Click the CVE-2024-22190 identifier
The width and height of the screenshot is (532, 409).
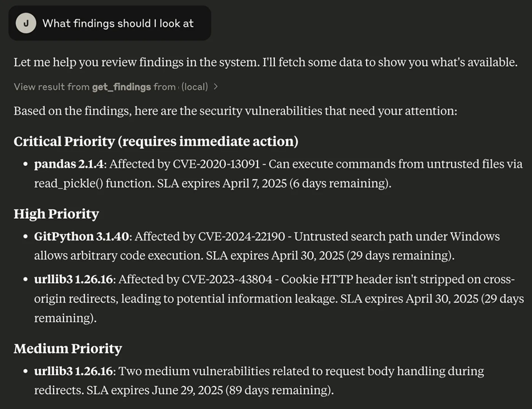[241, 237]
